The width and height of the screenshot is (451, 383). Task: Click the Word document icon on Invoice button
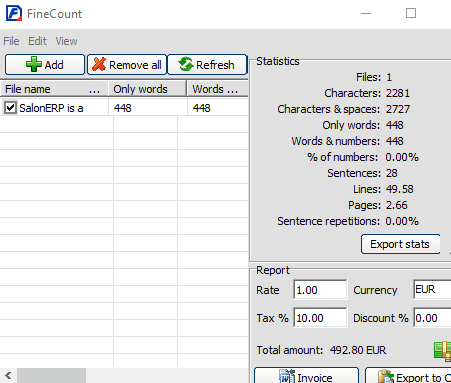pos(287,377)
